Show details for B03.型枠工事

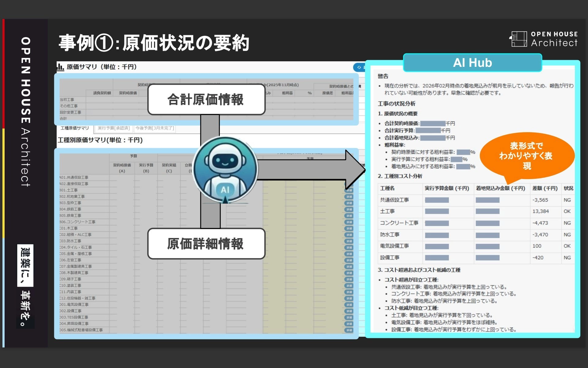point(349,203)
